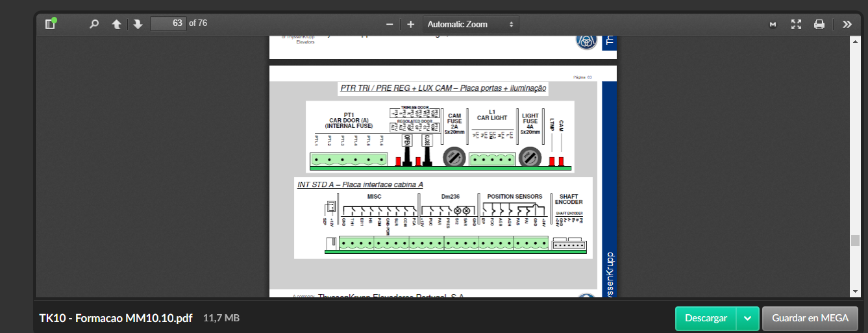Click the MEGA 'M' icon in toolbar
This screenshot has width=868, height=333.
pyautogui.click(x=773, y=24)
